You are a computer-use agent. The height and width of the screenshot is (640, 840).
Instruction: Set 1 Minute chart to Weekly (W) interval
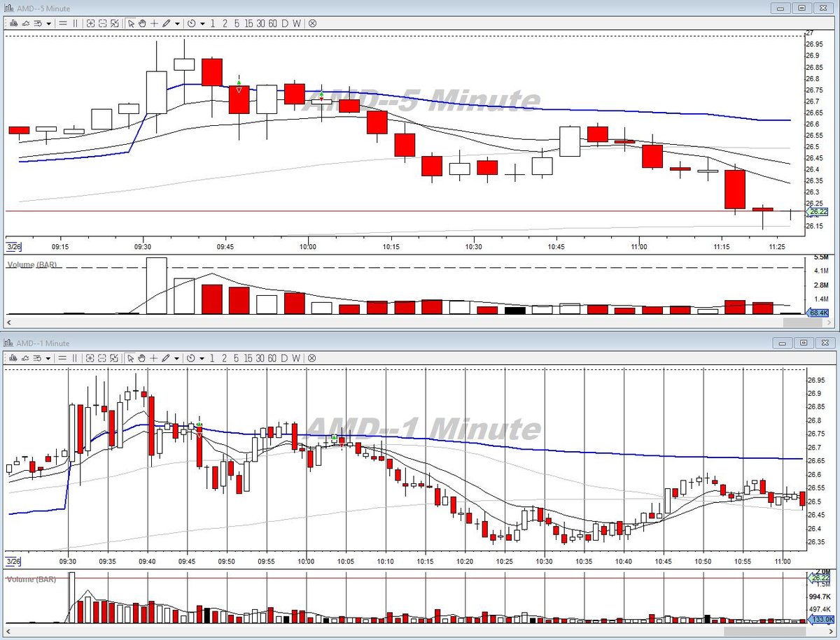click(x=297, y=357)
